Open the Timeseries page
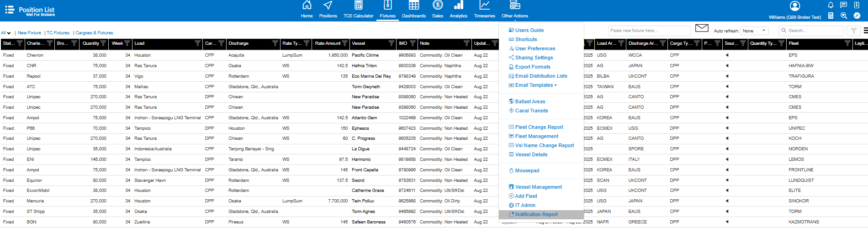Viewport: 868px width, 228px height. pyautogui.click(x=484, y=10)
